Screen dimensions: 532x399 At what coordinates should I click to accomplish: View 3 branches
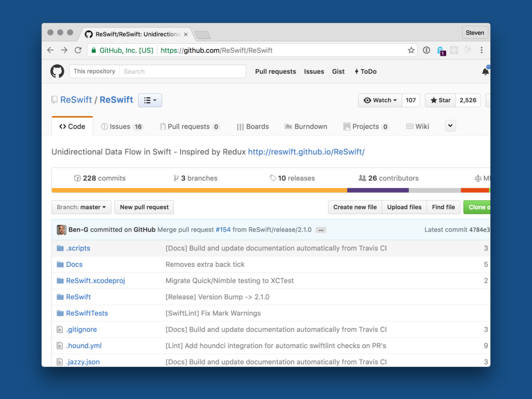click(x=195, y=178)
